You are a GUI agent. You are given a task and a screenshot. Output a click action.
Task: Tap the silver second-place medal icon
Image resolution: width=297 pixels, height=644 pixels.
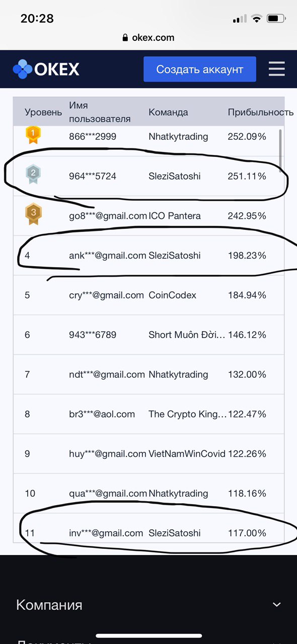[x=33, y=174]
